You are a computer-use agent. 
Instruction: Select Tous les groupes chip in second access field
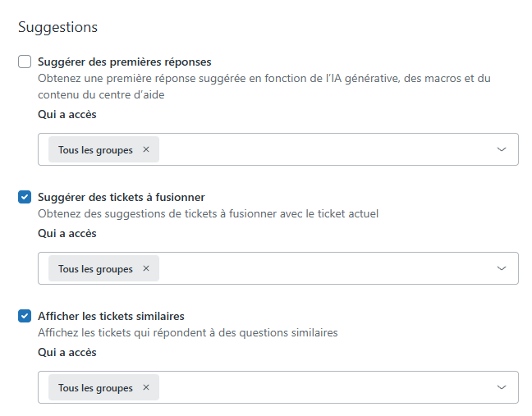(x=95, y=269)
